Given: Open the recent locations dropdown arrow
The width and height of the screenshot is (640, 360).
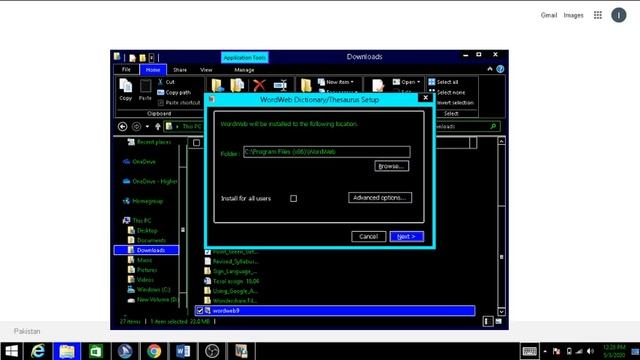Looking at the screenshot, I should [147, 127].
